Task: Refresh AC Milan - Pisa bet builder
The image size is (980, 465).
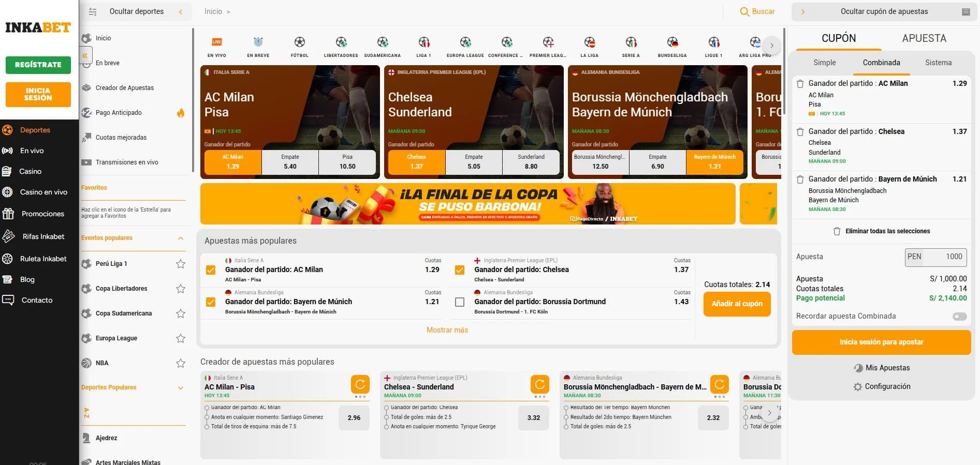Action: [360, 384]
